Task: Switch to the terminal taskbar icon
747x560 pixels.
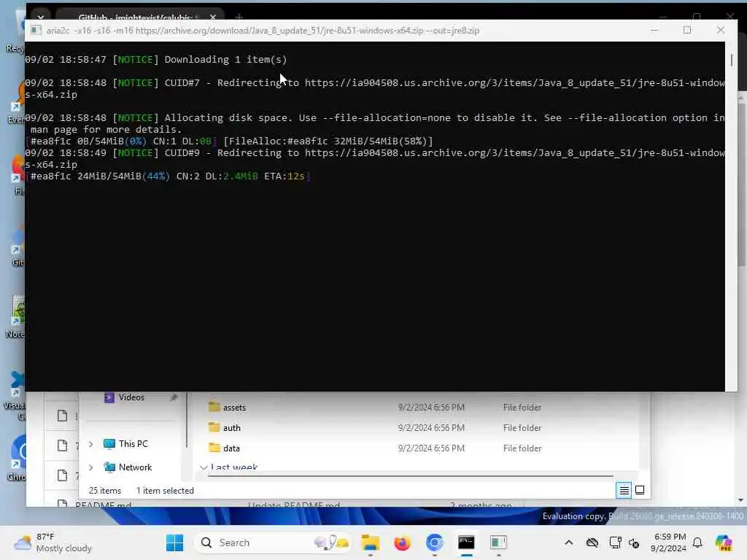Action: (466, 542)
